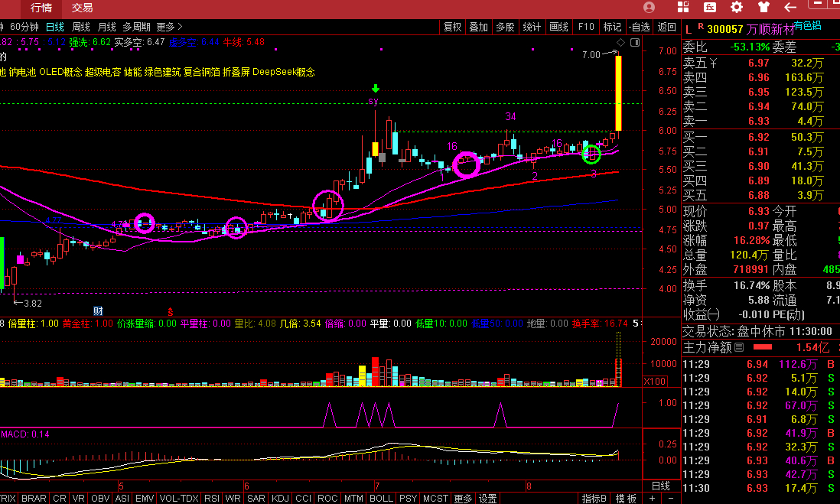Open indicator 设置 settings

[x=487, y=498]
